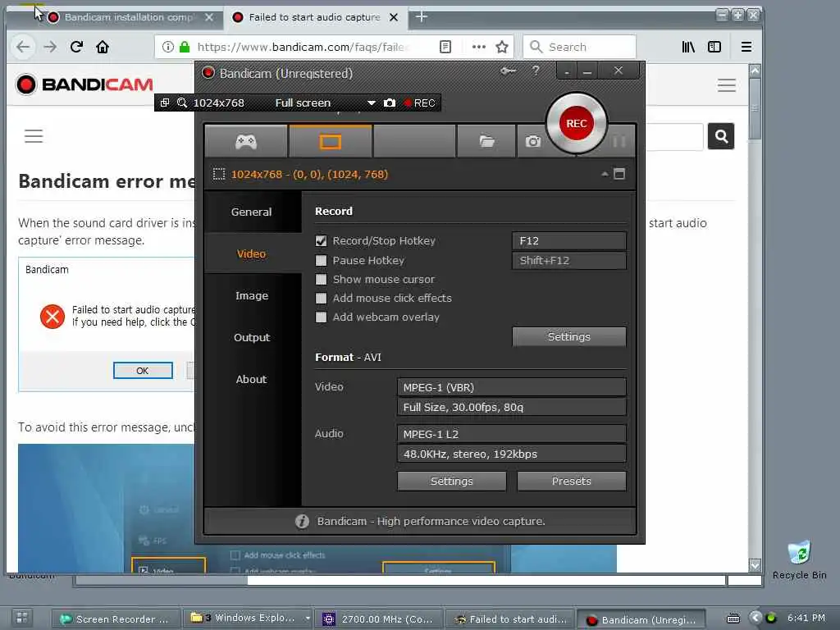The height and width of the screenshot is (630, 840).
Task: Enable the Pause Hotkey checkbox
Action: (x=321, y=260)
